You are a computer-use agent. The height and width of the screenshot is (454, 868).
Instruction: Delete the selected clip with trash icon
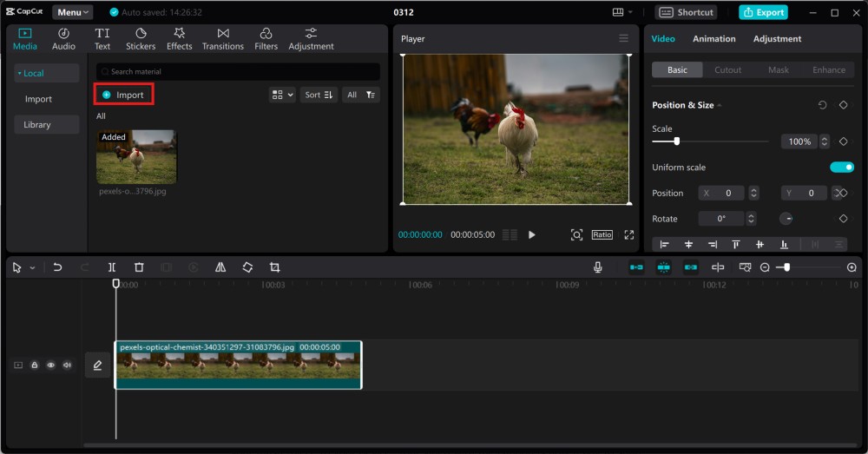click(139, 267)
